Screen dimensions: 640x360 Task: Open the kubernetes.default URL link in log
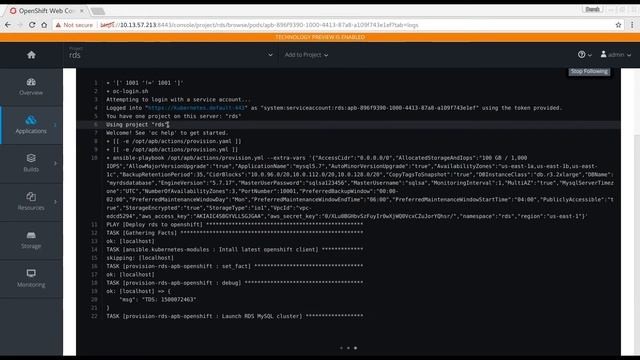[196, 108]
